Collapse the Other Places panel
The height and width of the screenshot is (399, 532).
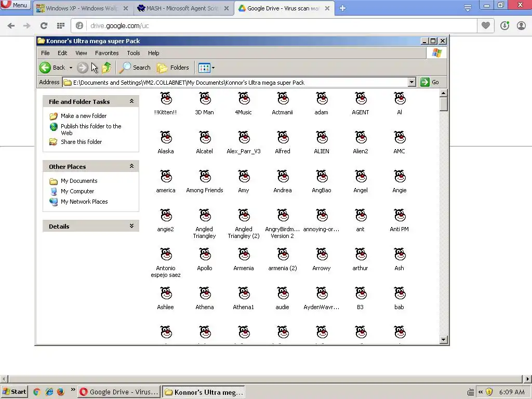(x=131, y=166)
